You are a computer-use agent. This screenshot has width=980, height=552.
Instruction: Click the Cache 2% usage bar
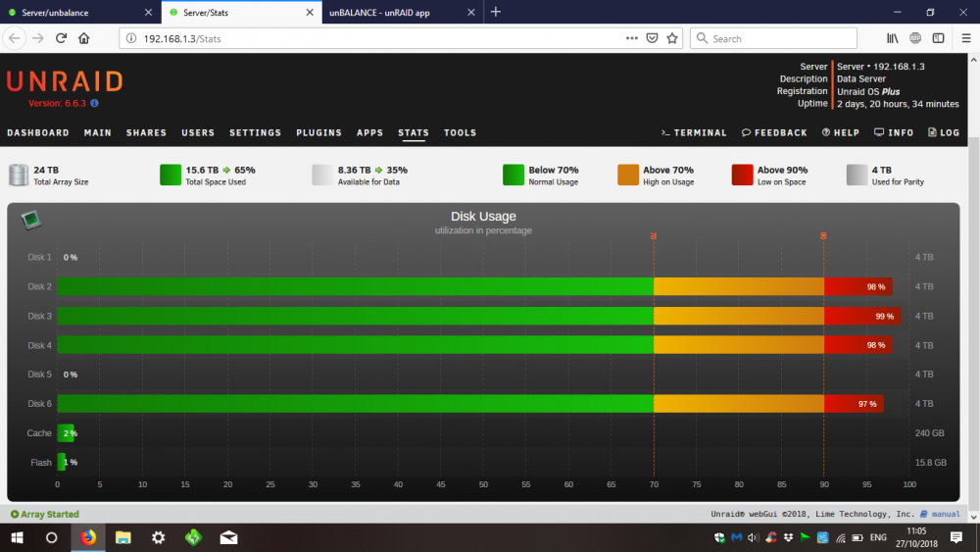(x=66, y=433)
